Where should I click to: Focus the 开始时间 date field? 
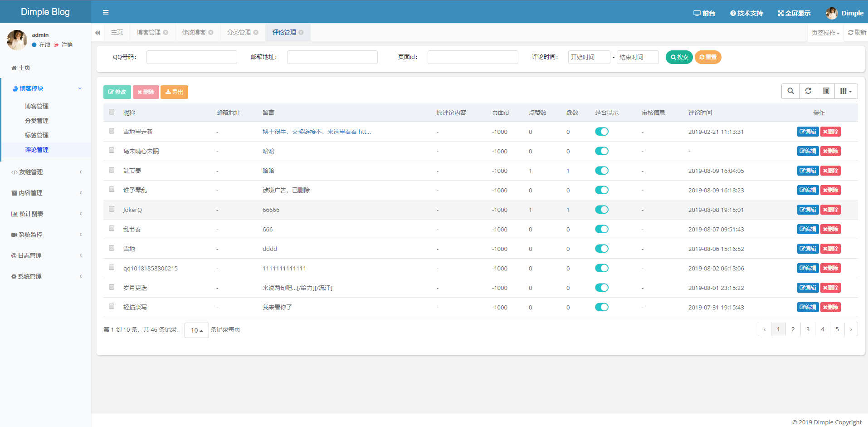(x=589, y=57)
